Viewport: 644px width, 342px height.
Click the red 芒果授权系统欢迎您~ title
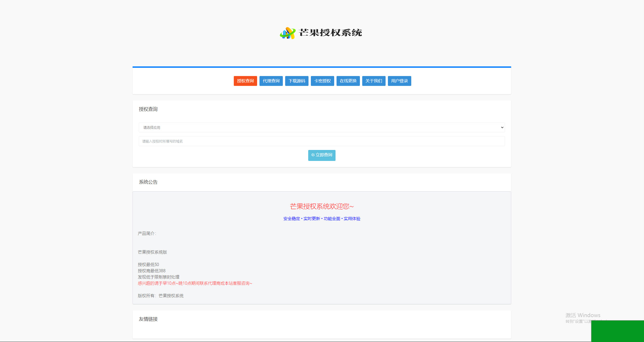tap(322, 206)
